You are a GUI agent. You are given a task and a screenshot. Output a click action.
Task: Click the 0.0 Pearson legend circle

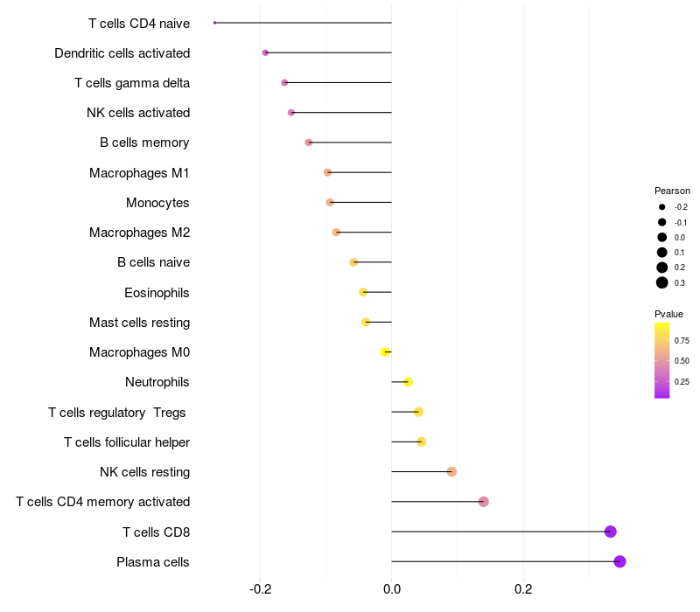click(x=662, y=237)
